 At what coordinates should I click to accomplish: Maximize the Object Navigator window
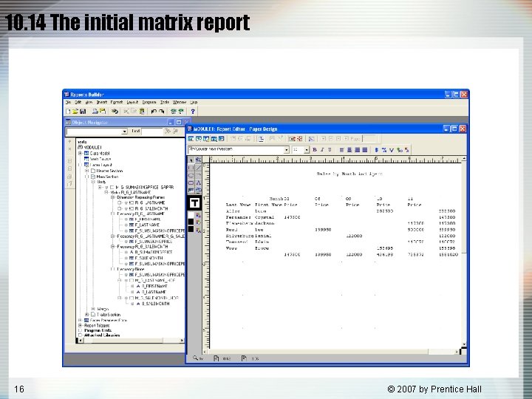coord(179,122)
